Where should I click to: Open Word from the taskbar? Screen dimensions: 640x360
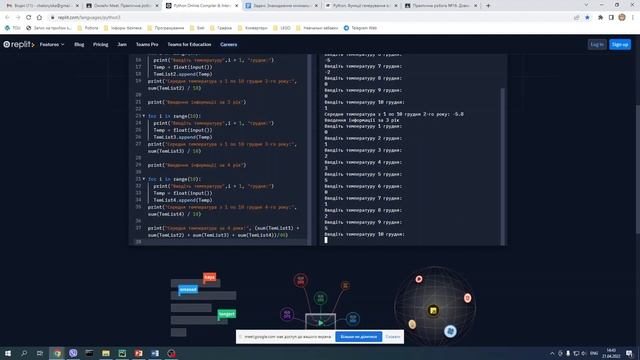(155, 353)
